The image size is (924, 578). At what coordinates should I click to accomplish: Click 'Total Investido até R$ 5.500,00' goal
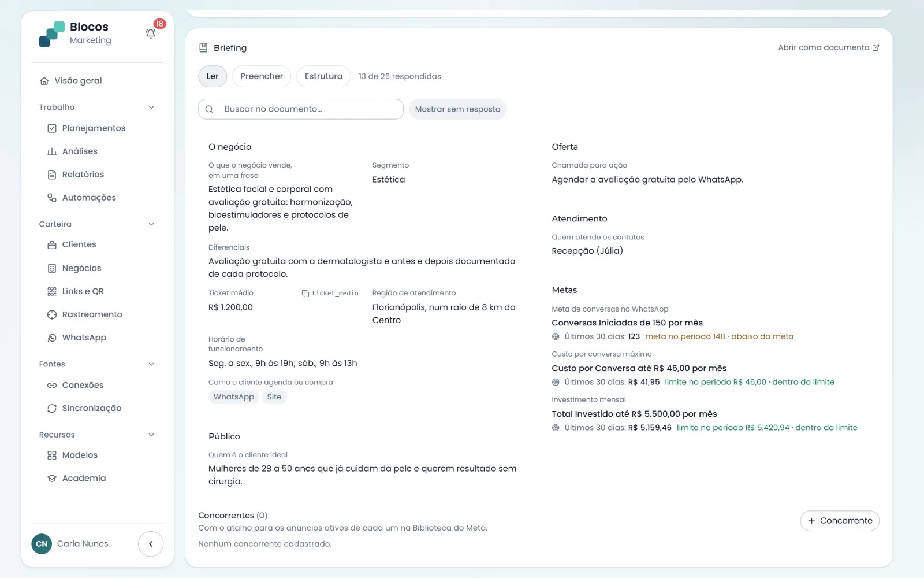click(x=634, y=414)
